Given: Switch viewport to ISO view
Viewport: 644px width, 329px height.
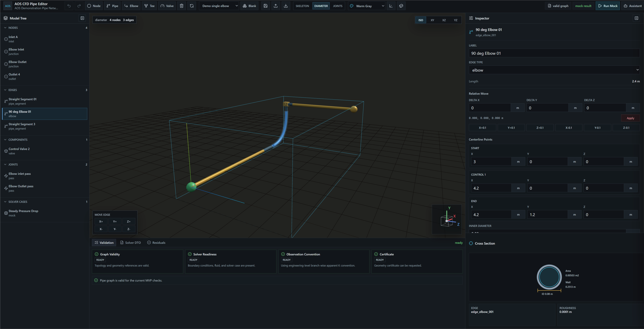Looking at the screenshot, I should pyautogui.click(x=421, y=20).
